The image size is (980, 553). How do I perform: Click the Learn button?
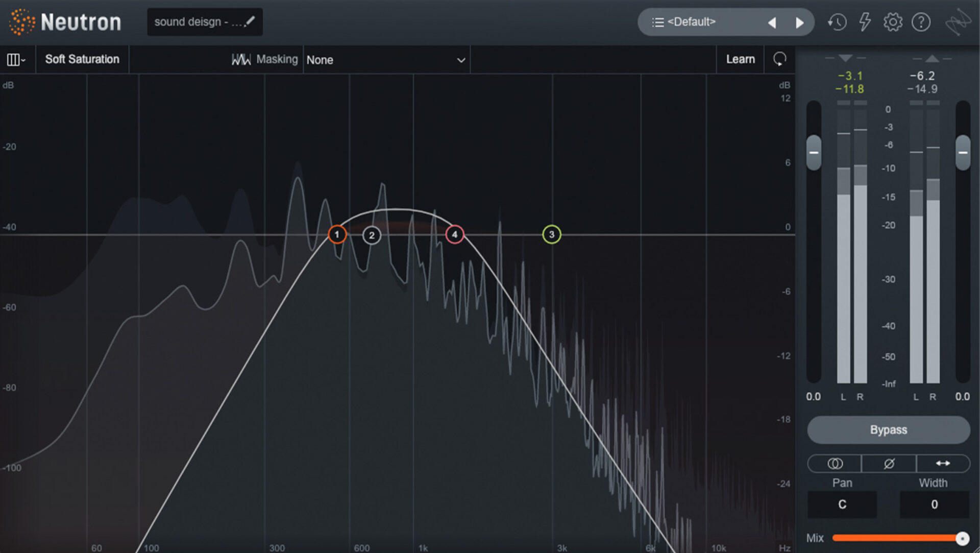[740, 59]
